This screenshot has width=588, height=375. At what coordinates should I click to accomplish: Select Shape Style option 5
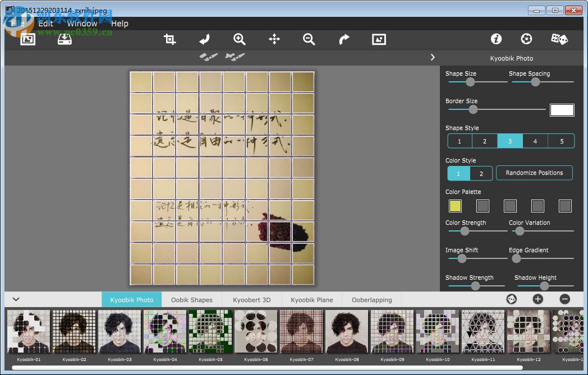point(561,141)
